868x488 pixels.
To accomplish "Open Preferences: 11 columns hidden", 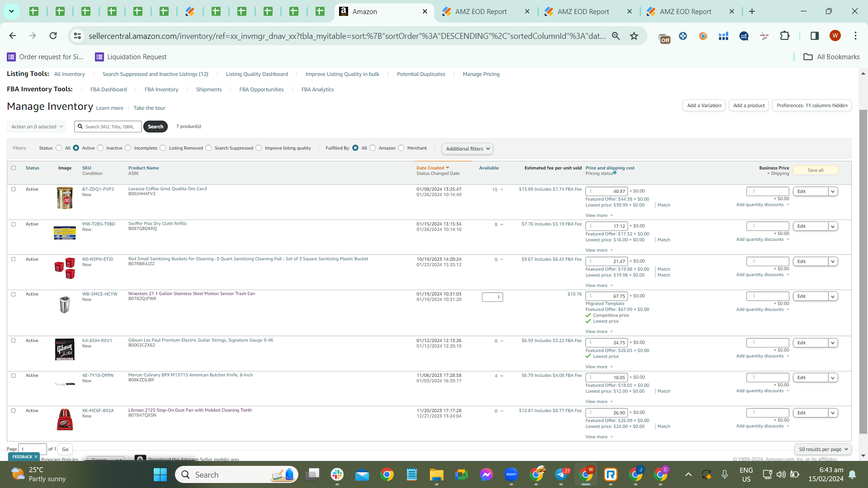I will pos(812,105).
